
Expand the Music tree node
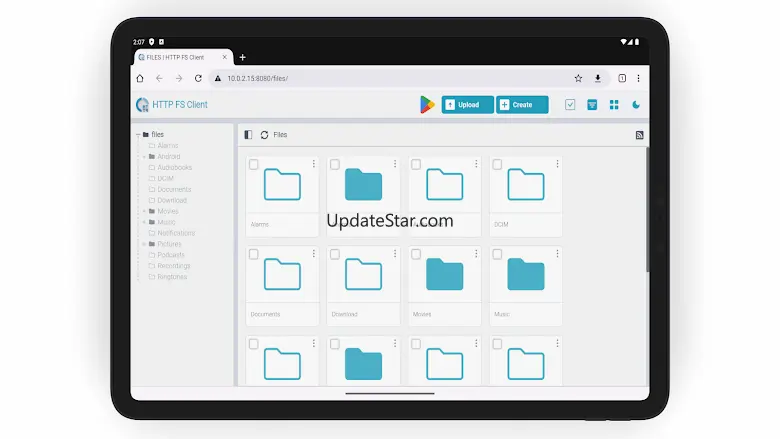pyautogui.click(x=144, y=222)
